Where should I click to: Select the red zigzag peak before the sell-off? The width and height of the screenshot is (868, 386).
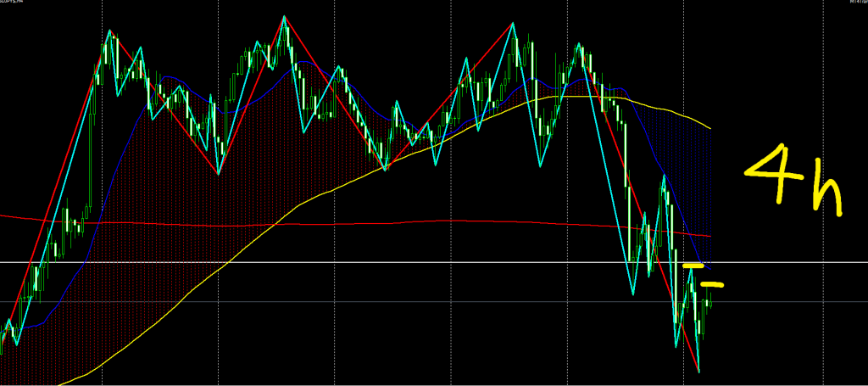click(x=514, y=23)
